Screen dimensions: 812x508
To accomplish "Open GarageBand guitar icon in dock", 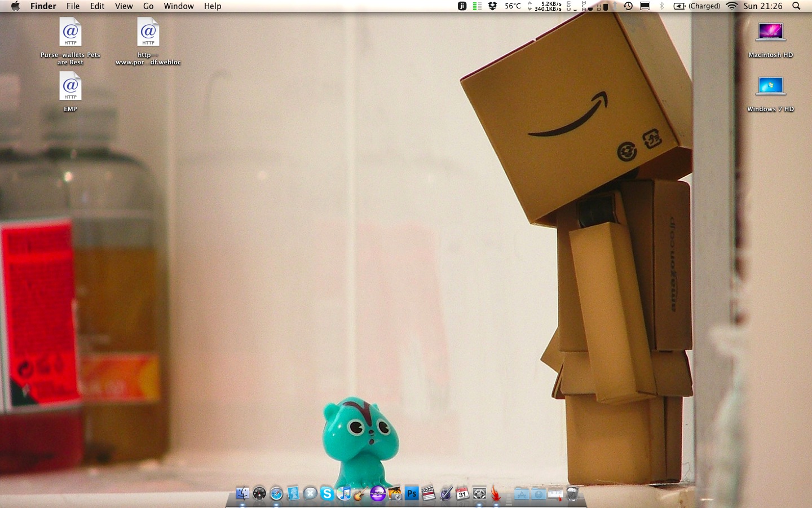I will [360, 494].
